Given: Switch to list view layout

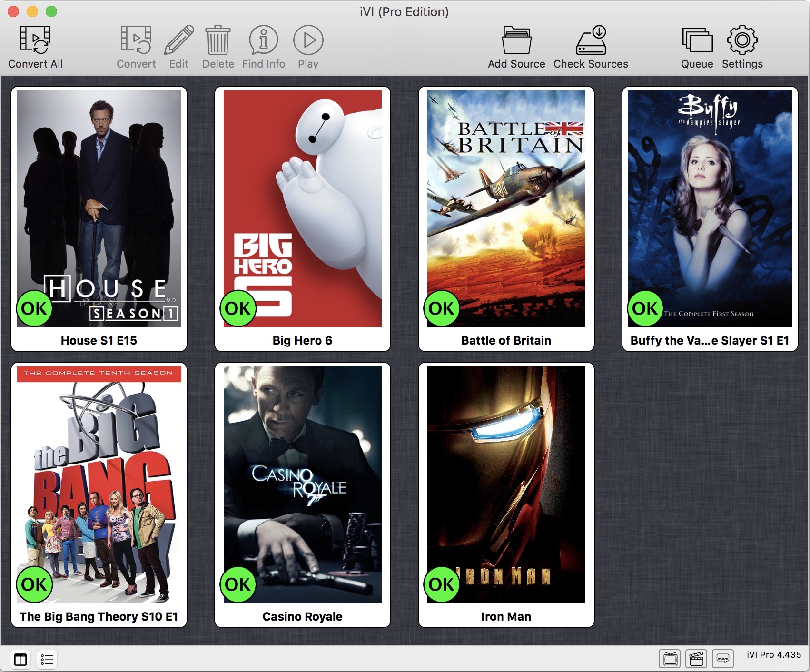Looking at the screenshot, I should (47, 659).
